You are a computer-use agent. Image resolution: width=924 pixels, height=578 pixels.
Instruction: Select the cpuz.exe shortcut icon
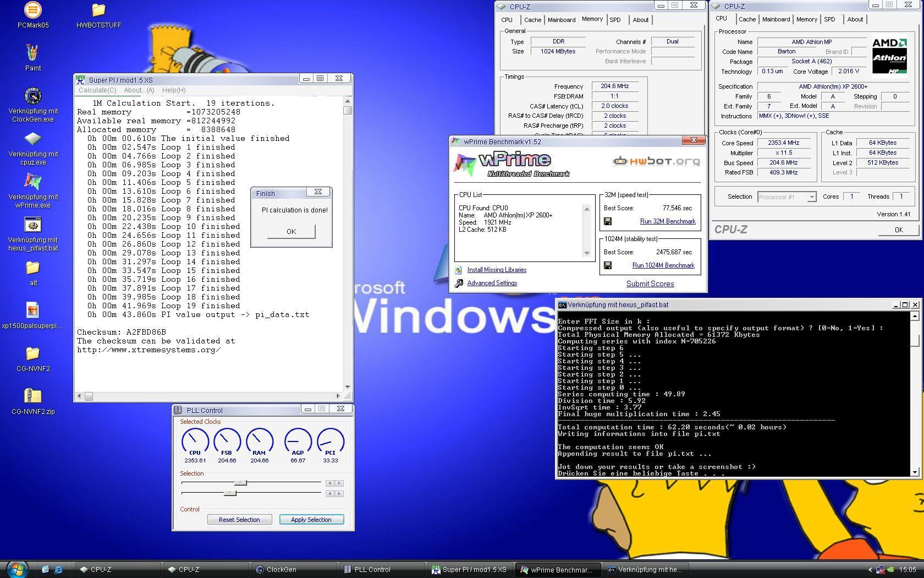point(33,139)
